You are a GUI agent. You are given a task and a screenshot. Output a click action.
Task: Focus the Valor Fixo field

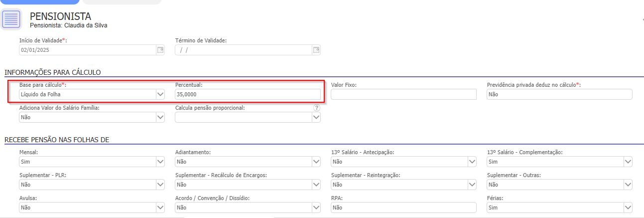pyautogui.click(x=403, y=94)
